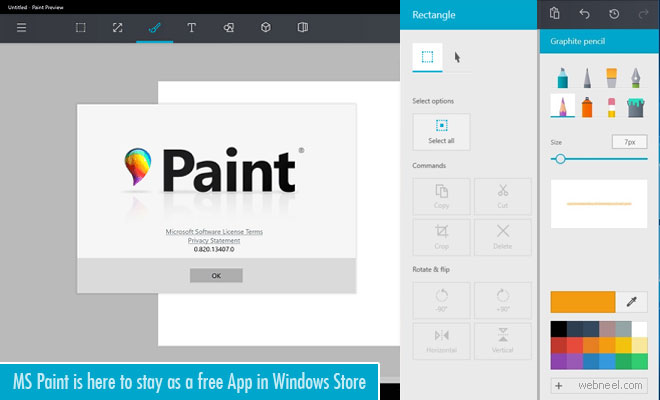The image size is (660, 400).
Task: Click OK in the Paint about dialog
Action: pos(216,275)
